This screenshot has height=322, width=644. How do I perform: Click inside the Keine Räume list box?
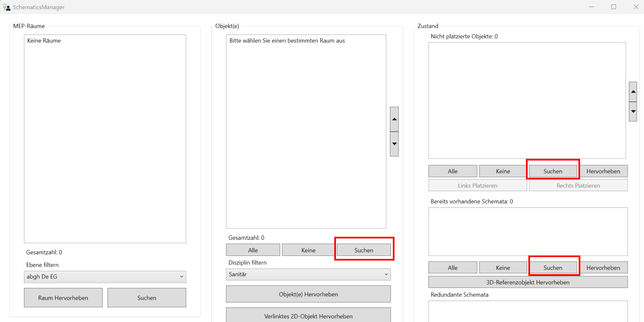(105, 139)
